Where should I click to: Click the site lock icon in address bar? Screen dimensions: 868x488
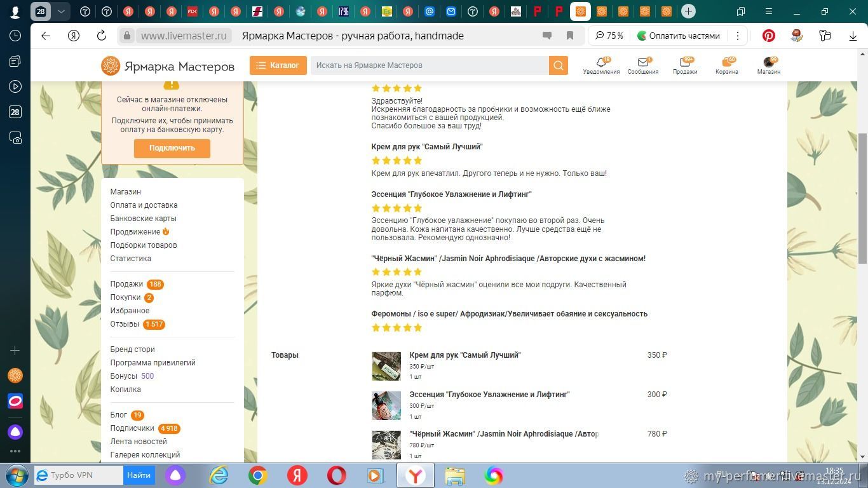click(127, 36)
